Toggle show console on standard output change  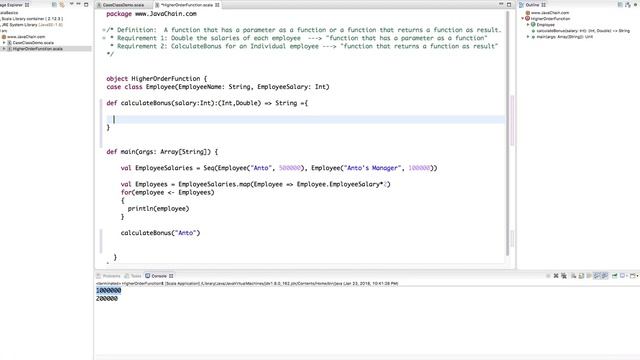[596, 276]
